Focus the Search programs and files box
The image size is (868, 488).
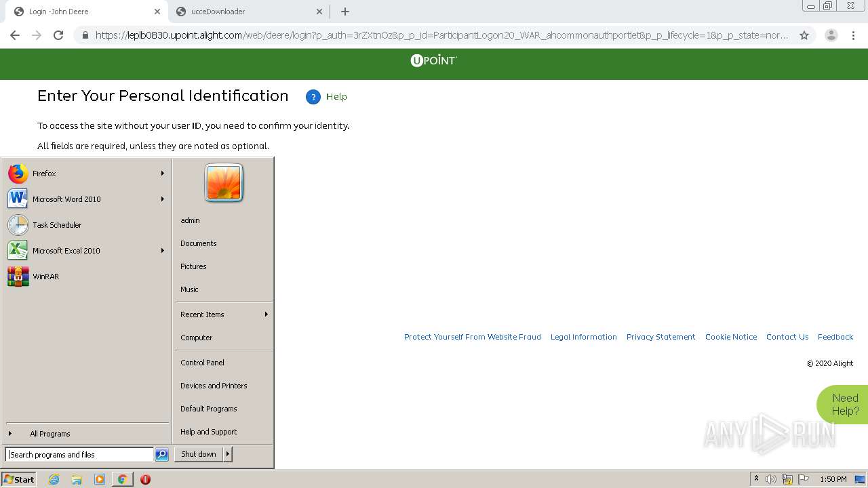tap(80, 455)
